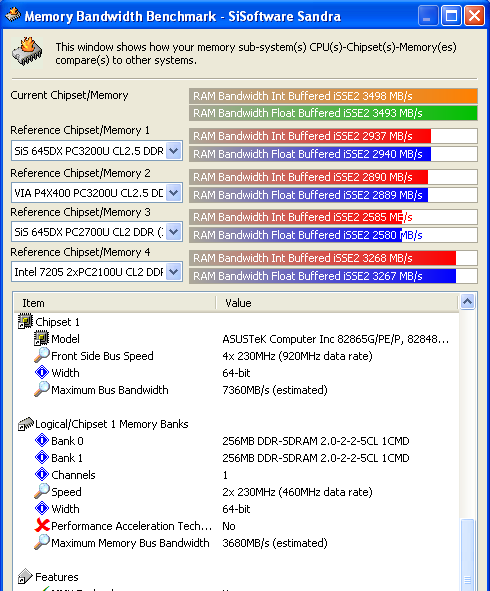Viewport: 490px width, 591px height.
Task: Click the blue info icon beside Bank 0
Action: (x=41, y=440)
